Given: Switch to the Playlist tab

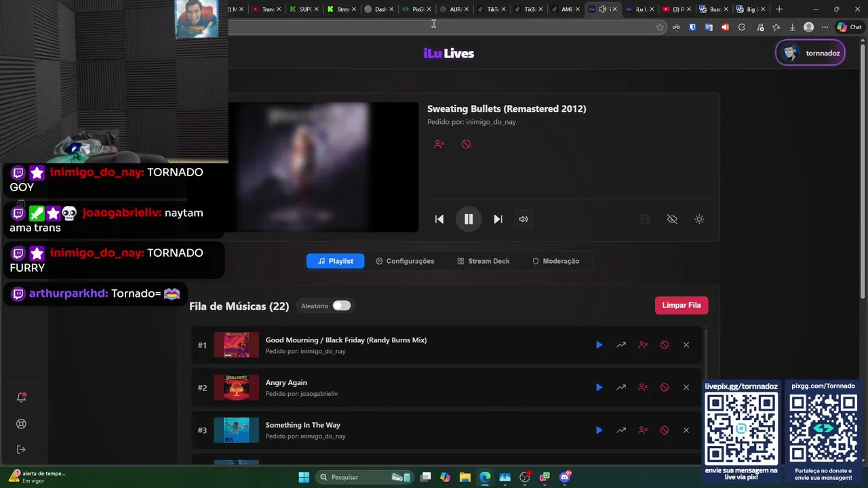Looking at the screenshot, I should click(x=336, y=261).
